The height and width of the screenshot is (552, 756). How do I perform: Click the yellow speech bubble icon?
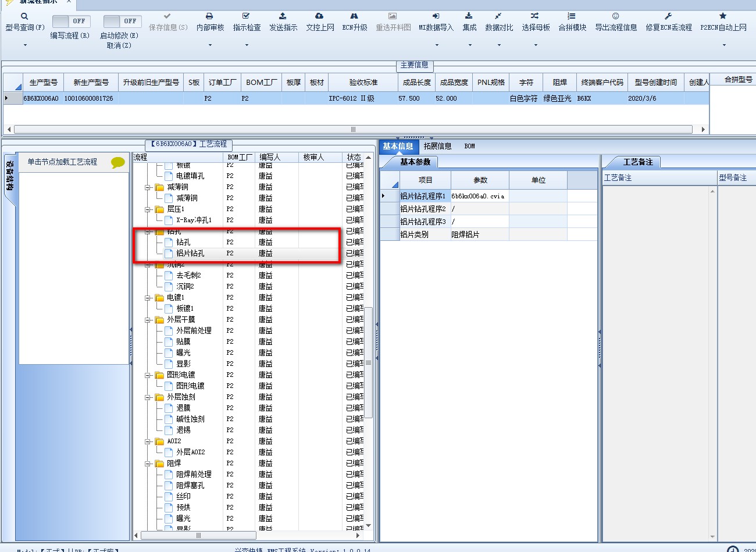coord(118,162)
